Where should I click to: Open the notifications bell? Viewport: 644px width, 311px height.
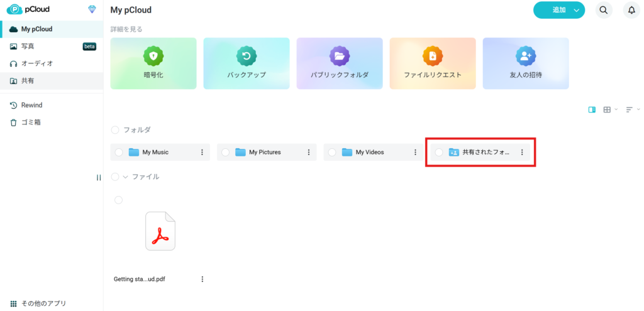tap(631, 10)
